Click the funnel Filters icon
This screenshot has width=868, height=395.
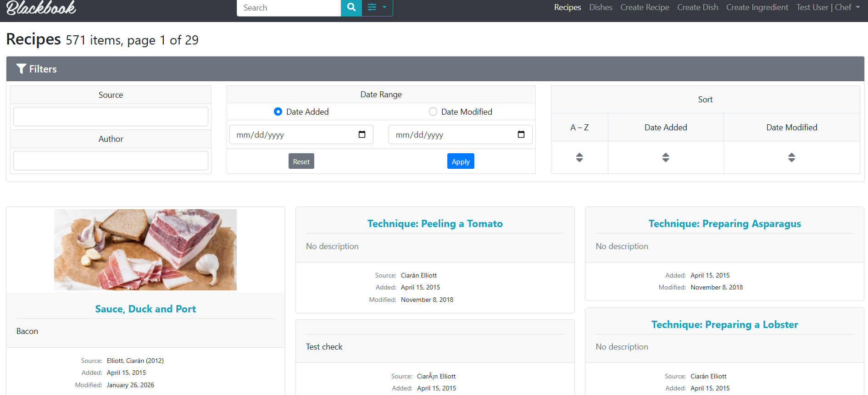[x=21, y=69]
